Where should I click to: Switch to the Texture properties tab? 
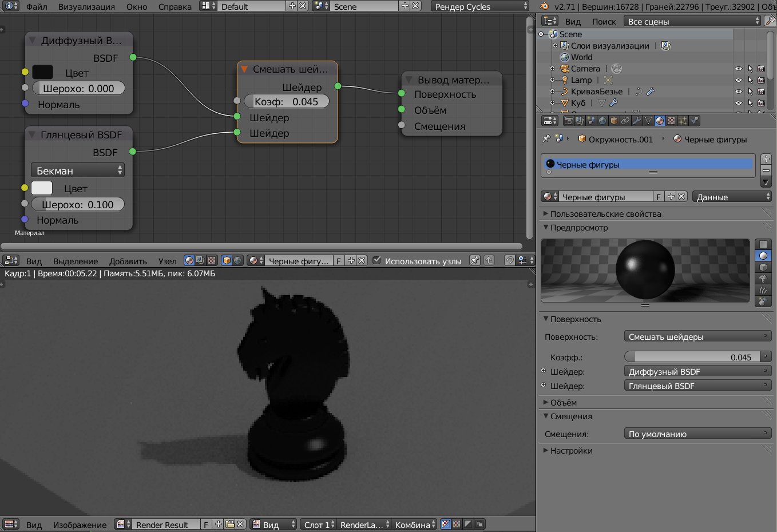point(671,121)
